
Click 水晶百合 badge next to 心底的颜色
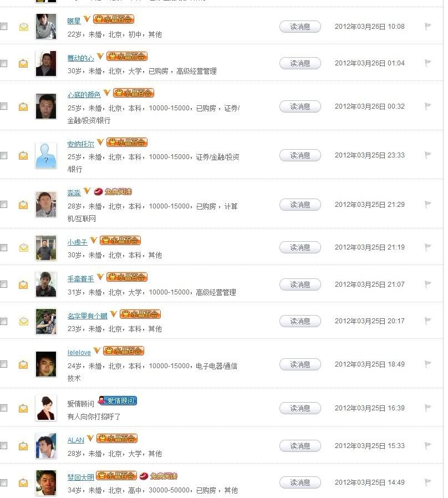135,93
